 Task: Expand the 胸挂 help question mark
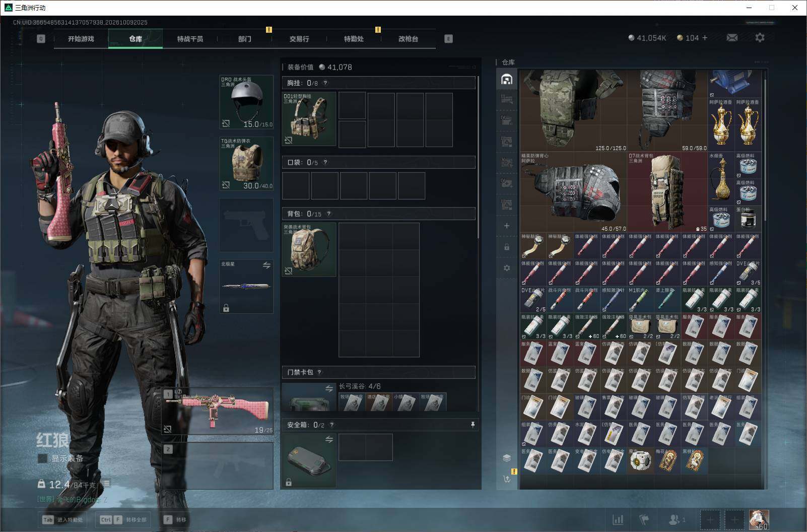click(x=325, y=83)
